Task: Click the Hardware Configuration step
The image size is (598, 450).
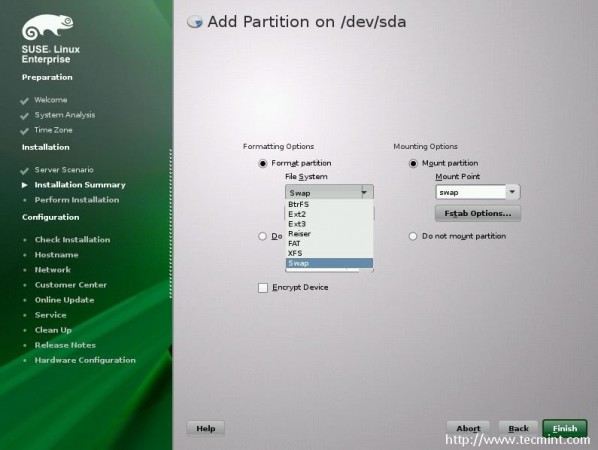Action: pos(85,360)
